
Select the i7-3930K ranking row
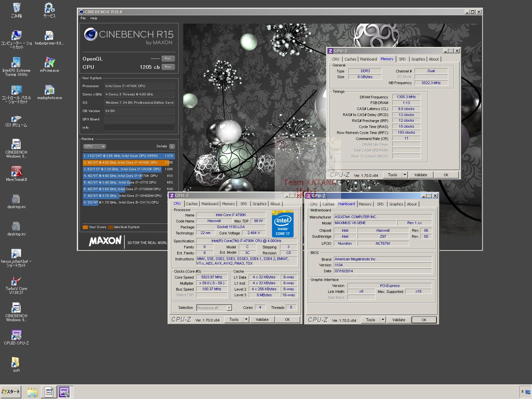(x=129, y=169)
